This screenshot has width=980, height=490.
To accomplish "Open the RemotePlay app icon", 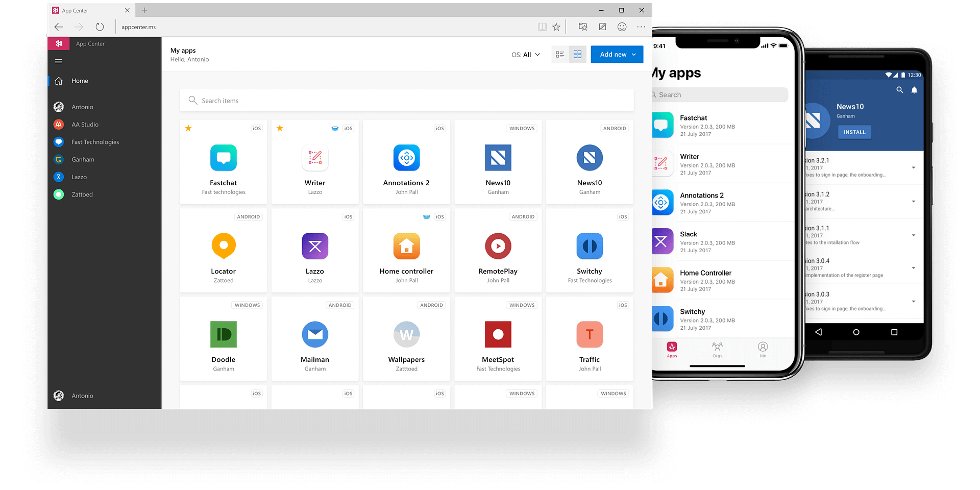I will 498,246.
